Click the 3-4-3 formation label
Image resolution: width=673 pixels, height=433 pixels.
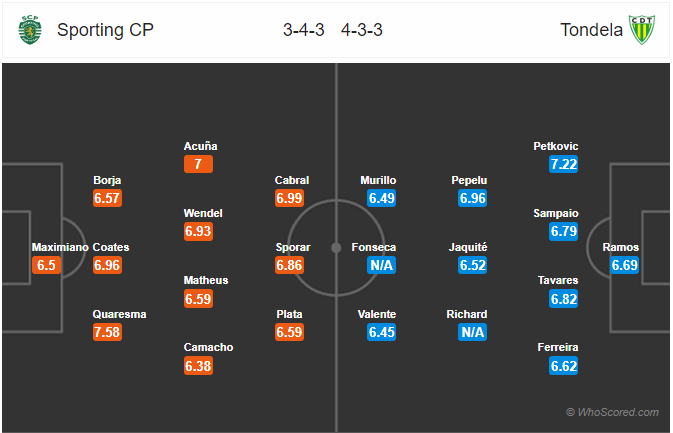303,30
